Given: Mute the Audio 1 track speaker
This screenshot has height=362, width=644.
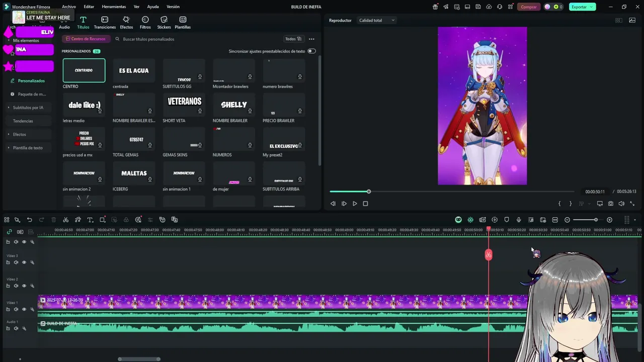Looking at the screenshot, I should tap(16, 329).
